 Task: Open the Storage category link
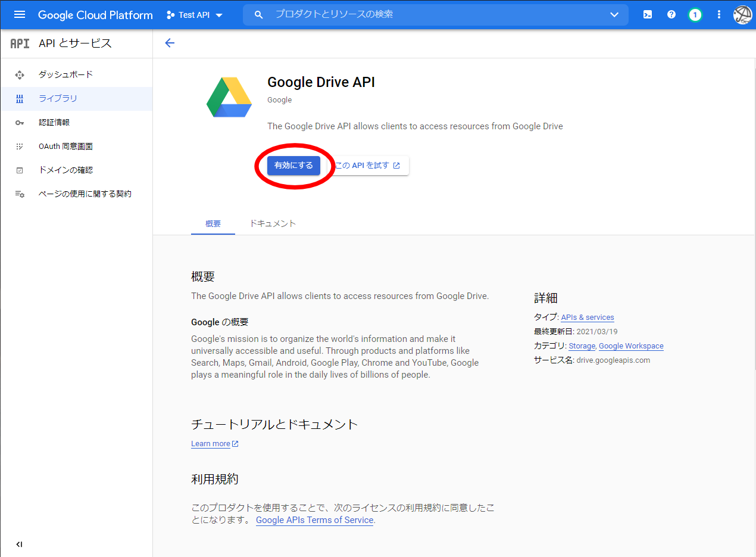click(x=582, y=346)
